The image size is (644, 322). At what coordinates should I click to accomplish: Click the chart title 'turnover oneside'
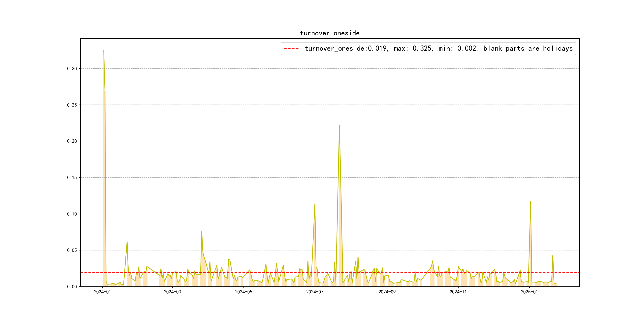(x=330, y=33)
